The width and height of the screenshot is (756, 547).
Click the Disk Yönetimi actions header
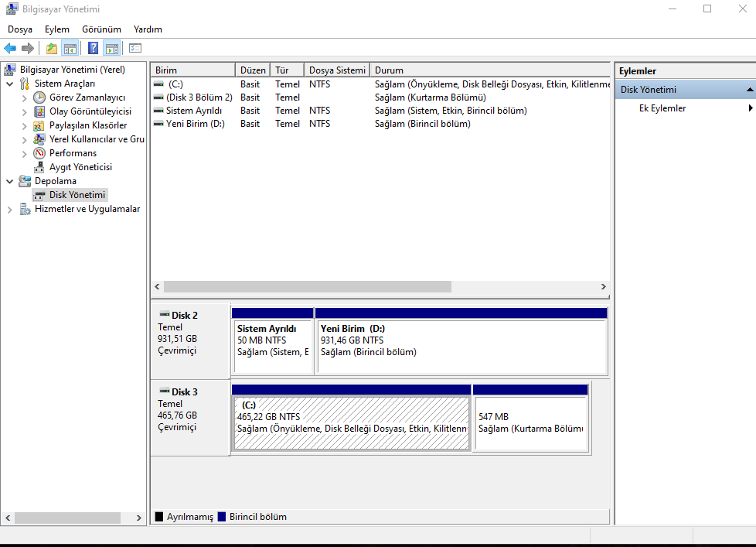click(x=685, y=90)
